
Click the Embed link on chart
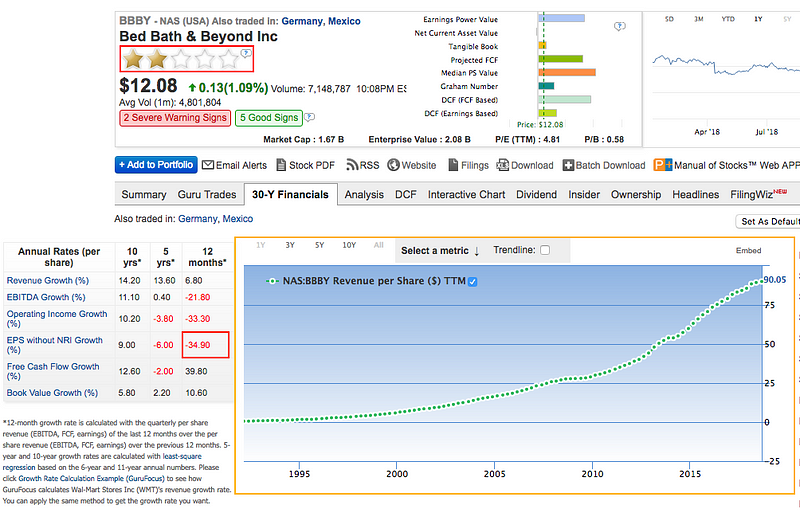point(748,250)
